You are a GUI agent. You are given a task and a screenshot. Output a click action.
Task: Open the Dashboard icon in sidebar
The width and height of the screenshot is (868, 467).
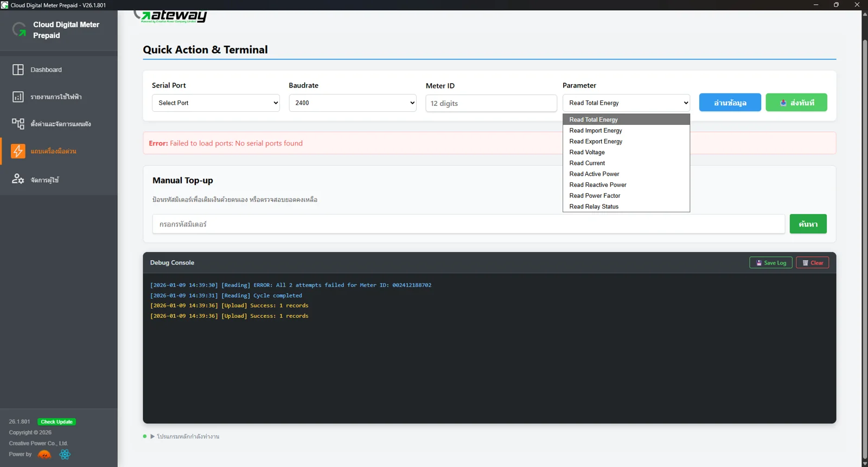point(18,70)
